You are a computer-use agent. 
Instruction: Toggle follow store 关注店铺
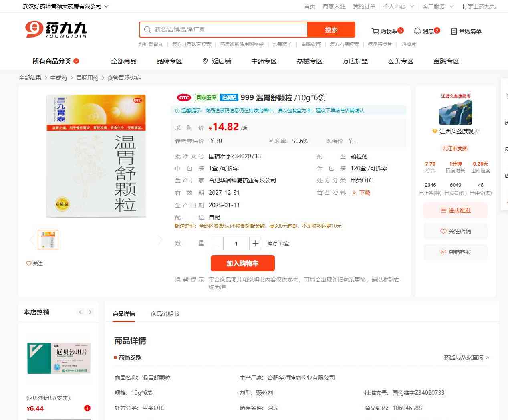tap(456, 231)
